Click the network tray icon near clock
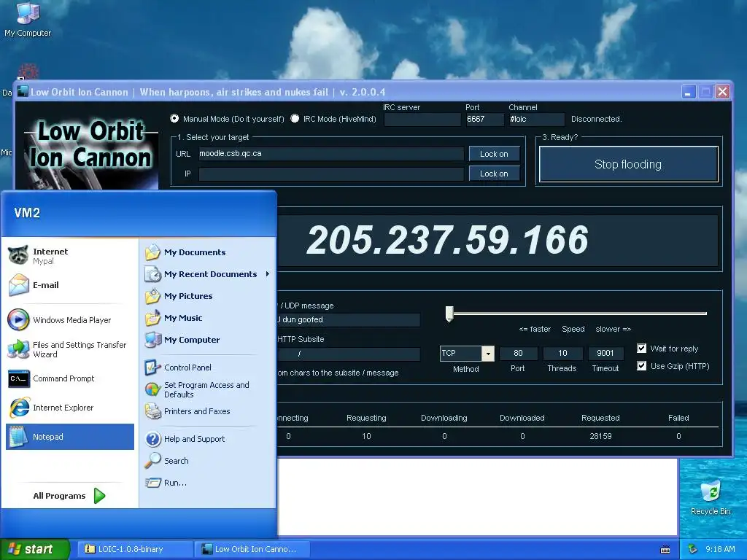The height and width of the screenshot is (560, 747). point(693,549)
